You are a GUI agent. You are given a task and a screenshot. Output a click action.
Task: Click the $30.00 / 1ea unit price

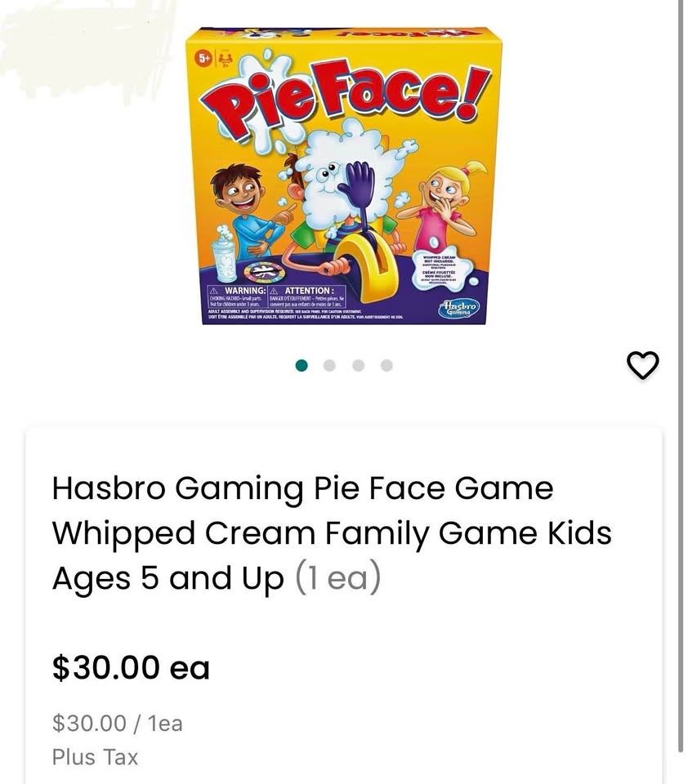click(x=117, y=723)
